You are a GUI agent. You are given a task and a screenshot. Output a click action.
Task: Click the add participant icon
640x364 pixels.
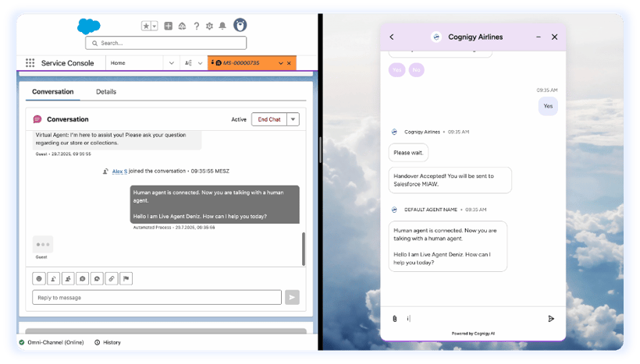68,279
